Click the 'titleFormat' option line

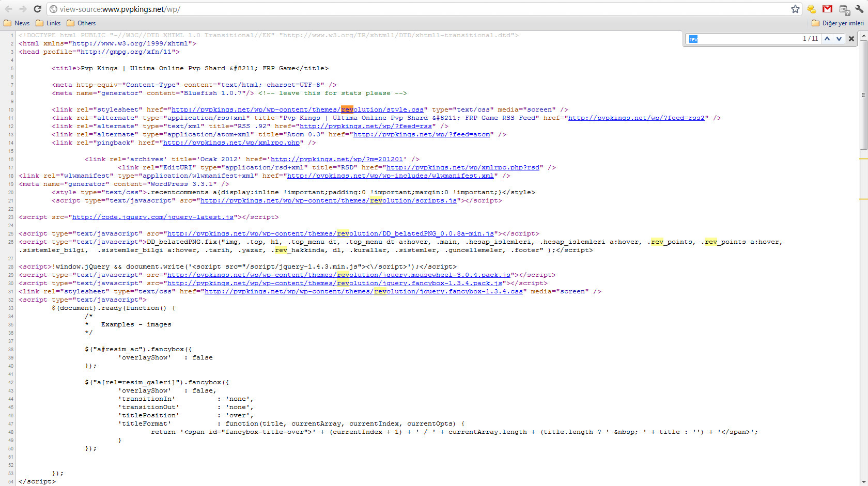[291, 424]
